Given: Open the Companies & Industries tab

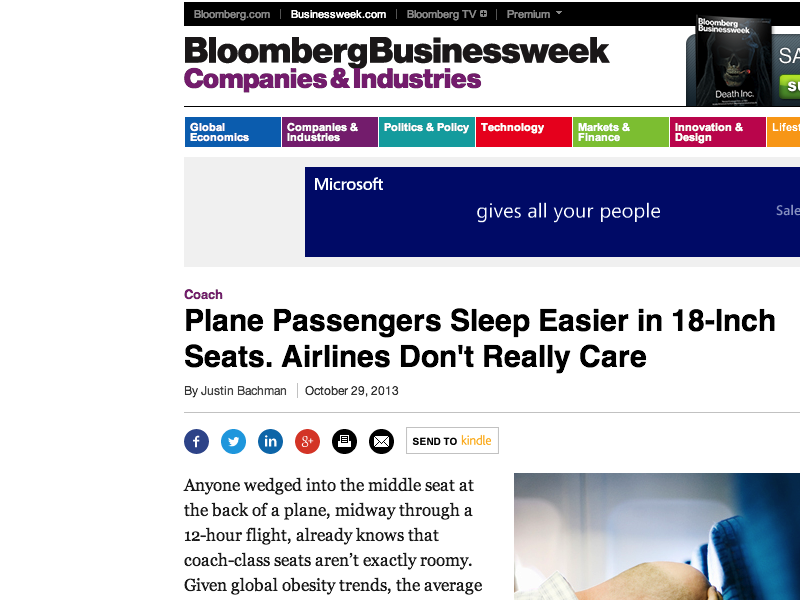Looking at the screenshot, I should pos(329,132).
